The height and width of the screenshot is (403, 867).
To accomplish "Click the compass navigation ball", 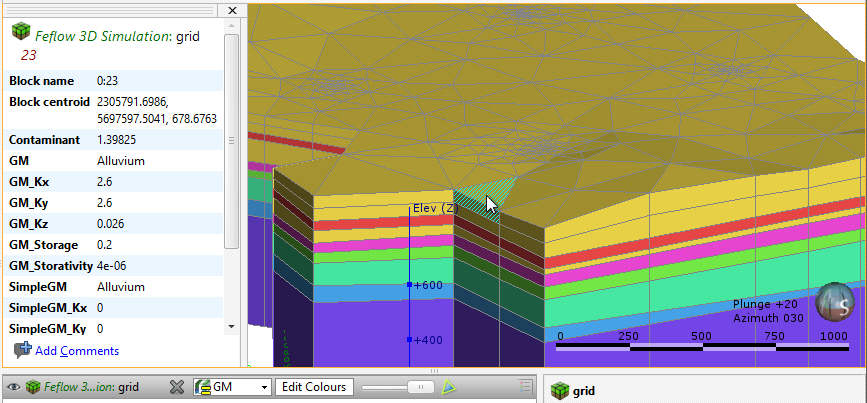I will coord(835,304).
